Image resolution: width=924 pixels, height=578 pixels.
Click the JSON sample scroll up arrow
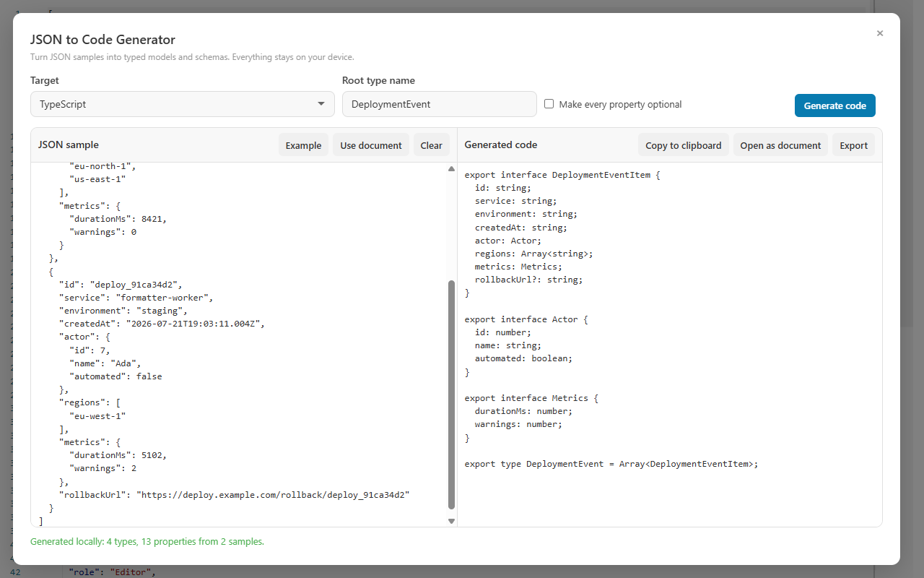coord(452,169)
